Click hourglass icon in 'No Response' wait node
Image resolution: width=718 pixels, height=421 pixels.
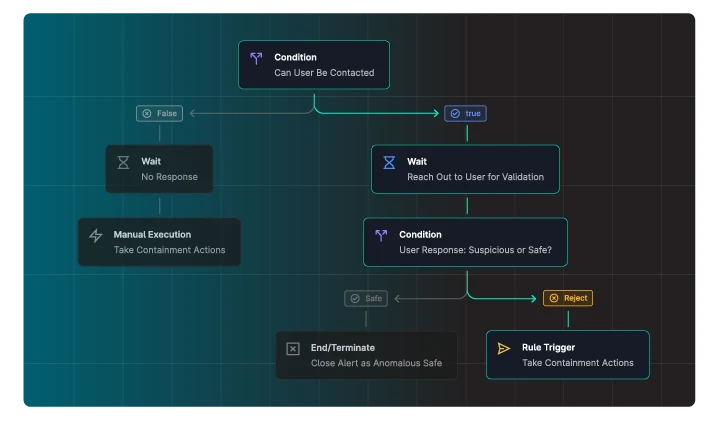[x=123, y=163]
